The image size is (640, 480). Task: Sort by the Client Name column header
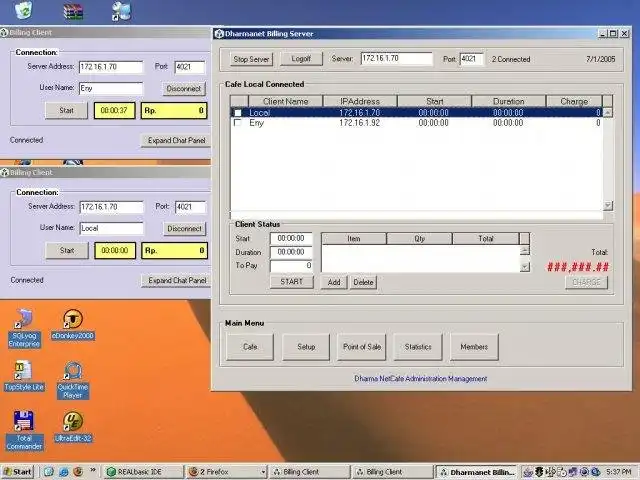pyautogui.click(x=286, y=101)
